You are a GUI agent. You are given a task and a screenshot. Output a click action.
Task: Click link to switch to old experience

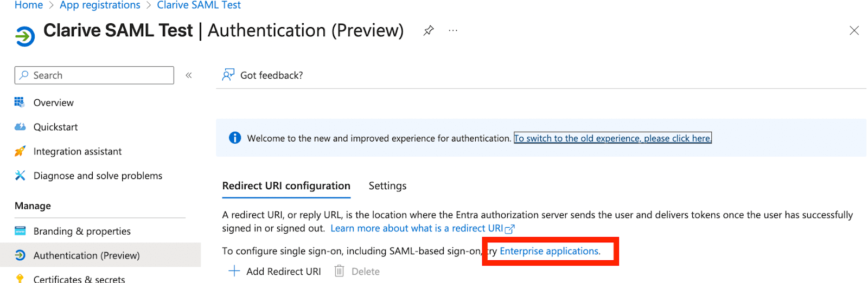click(612, 138)
